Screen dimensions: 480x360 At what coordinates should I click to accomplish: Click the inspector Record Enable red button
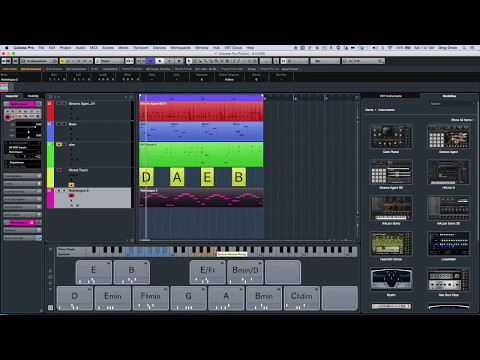click(8, 117)
